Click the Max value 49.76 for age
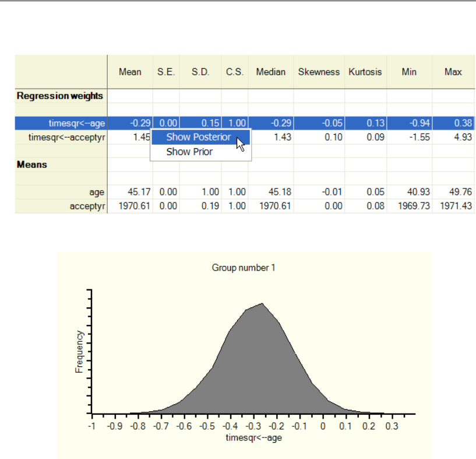Screen dimensions: 476x459 (x=460, y=192)
